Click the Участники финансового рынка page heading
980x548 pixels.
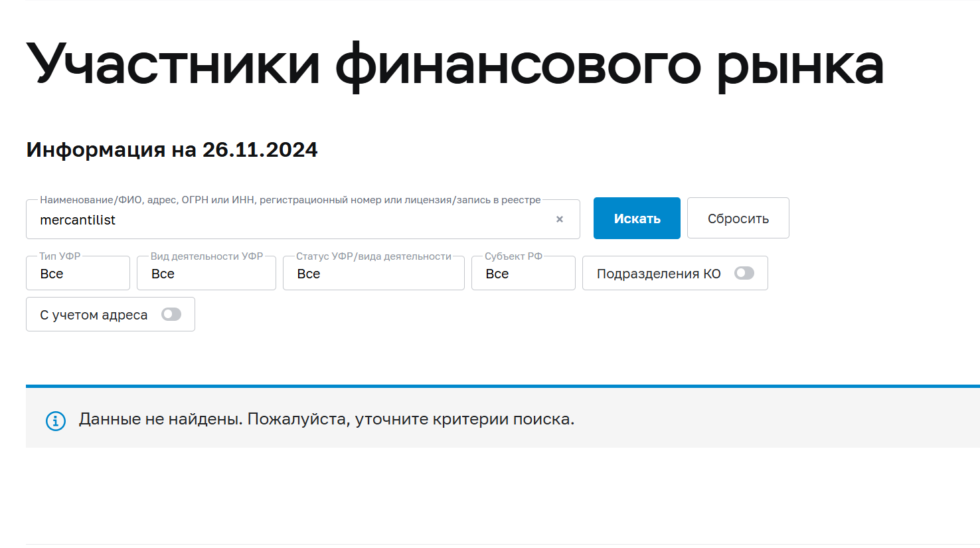tap(455, 64)
